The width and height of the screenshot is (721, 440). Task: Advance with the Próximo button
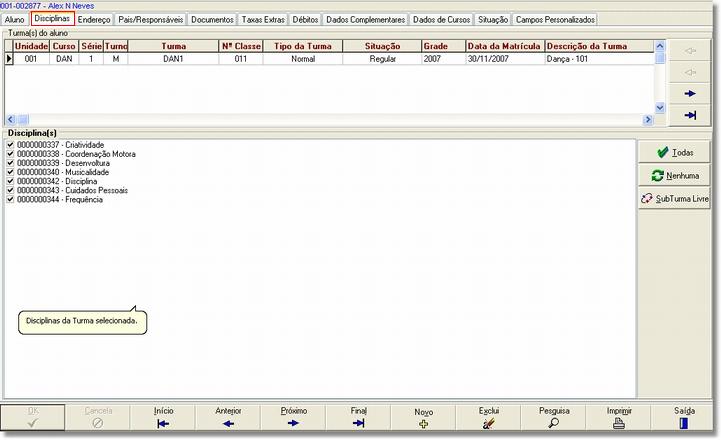pos(293,417)
